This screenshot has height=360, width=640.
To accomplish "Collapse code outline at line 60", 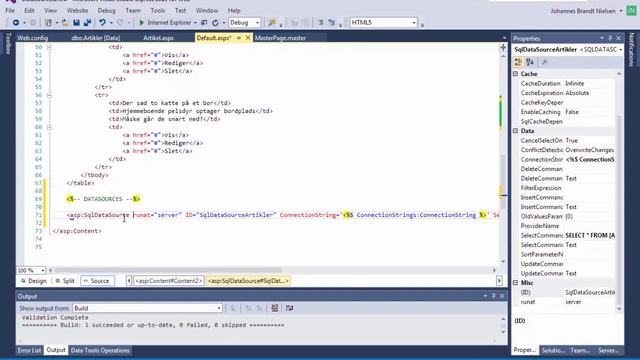I will tap(49, 127).
